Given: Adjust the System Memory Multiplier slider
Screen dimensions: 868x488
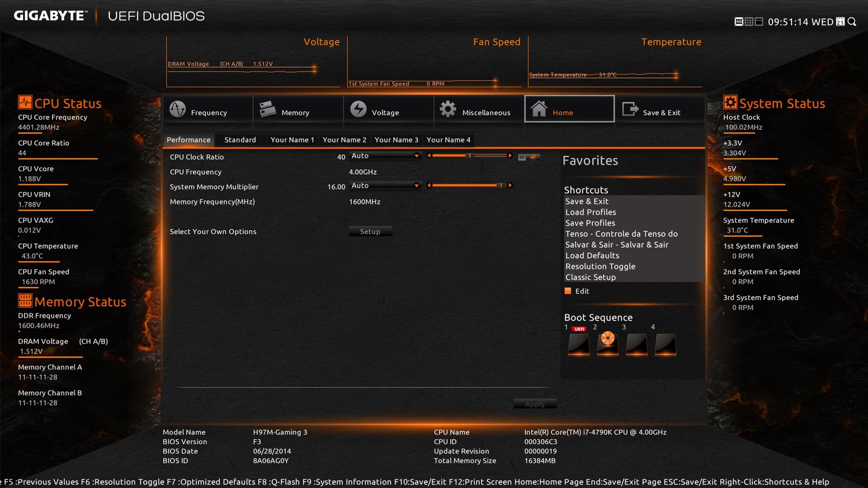Looking at the screenshot, I should pyautogui.click(x=470, y=185).
